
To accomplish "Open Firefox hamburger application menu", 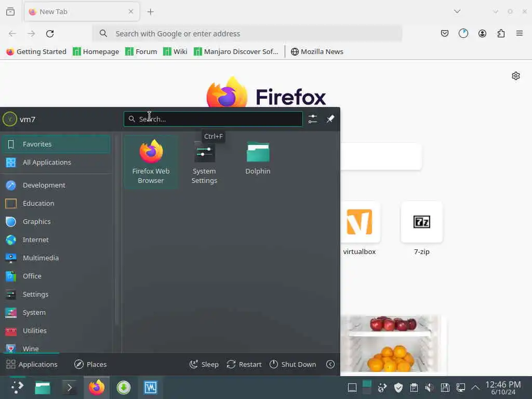I will point(520,33).
